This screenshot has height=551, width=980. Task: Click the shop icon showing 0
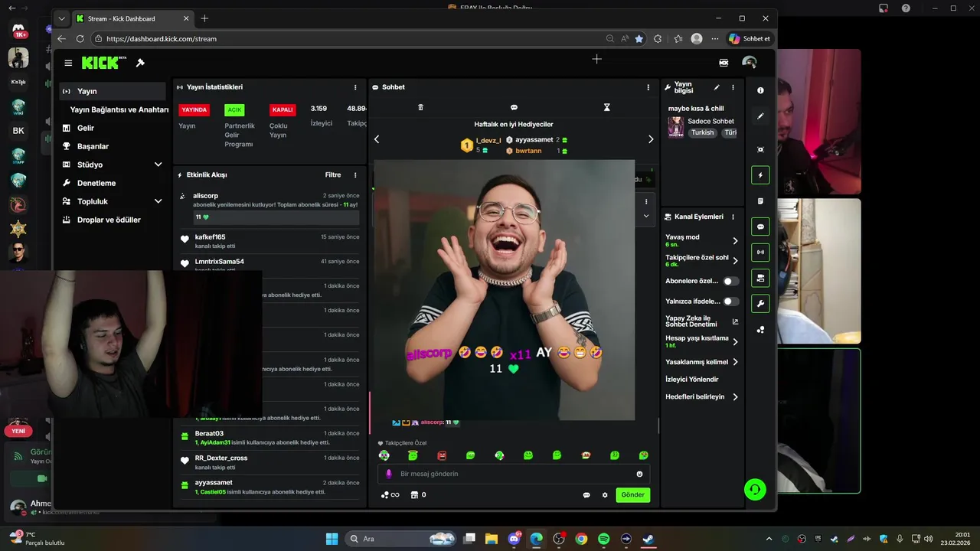418,495
